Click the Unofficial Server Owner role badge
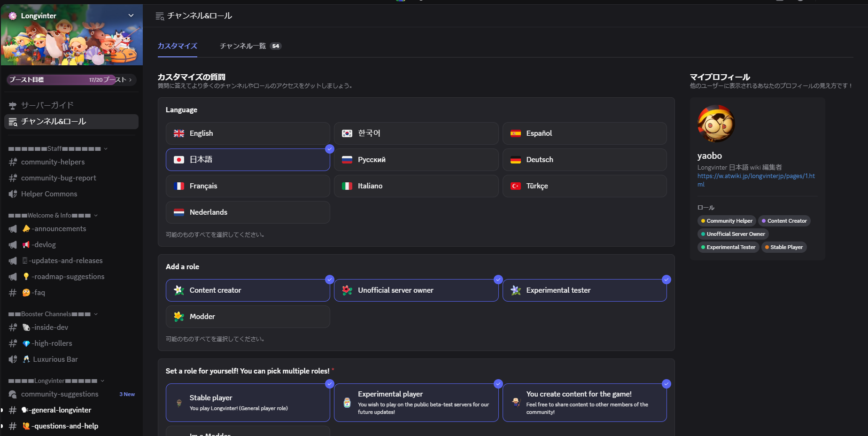868x436 pixels. [x=733, y=234]
